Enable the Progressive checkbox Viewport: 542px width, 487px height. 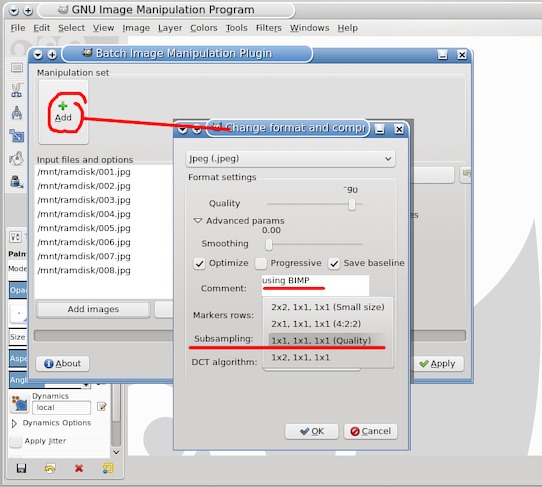coord(261,263)
